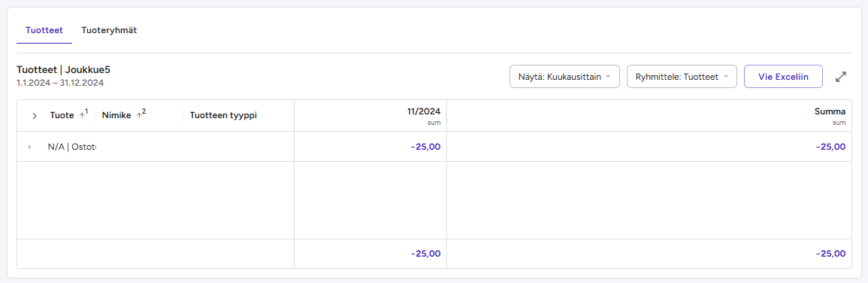This screenshot has width=868, height=283.
Task: Expand all rows with the header chevron
Action: 35,116
